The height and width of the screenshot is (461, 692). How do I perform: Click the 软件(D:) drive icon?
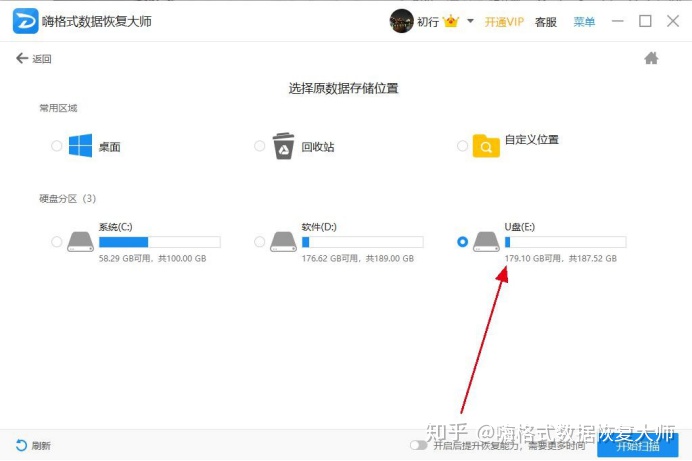click(283, 242)
